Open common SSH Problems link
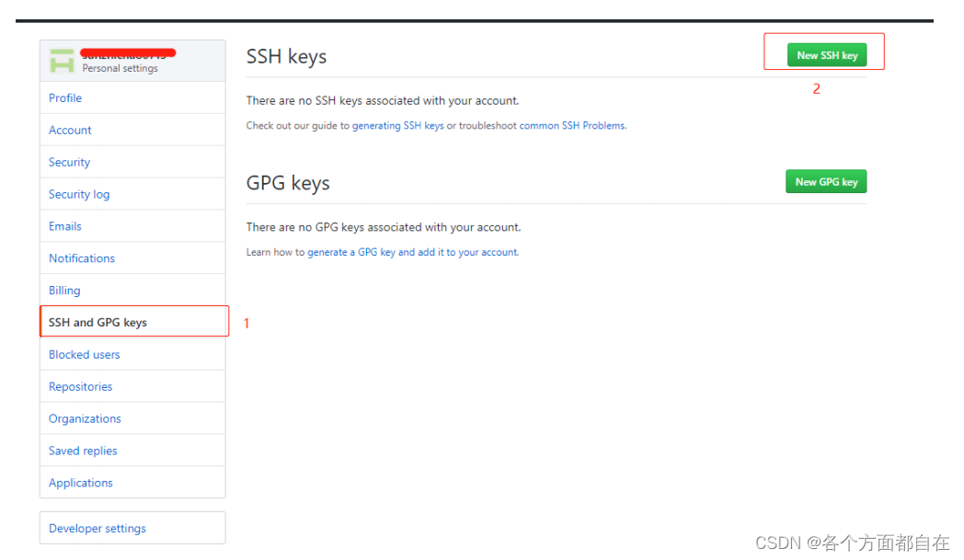This screenshot has height=560, width=964. click(x=572, y=125)
